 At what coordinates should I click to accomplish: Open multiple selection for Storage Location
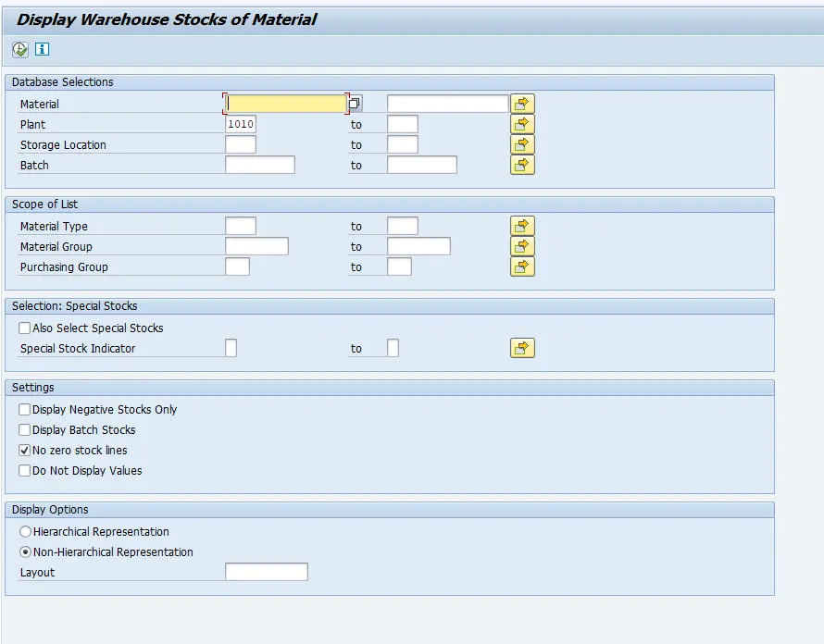coord(522,144)
